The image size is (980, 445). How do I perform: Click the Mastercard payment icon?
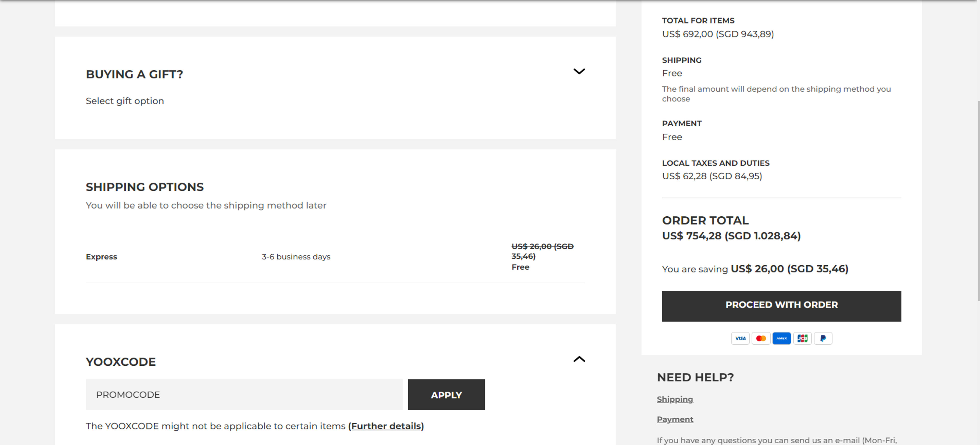pyautogui.click(x=761, y=338)
